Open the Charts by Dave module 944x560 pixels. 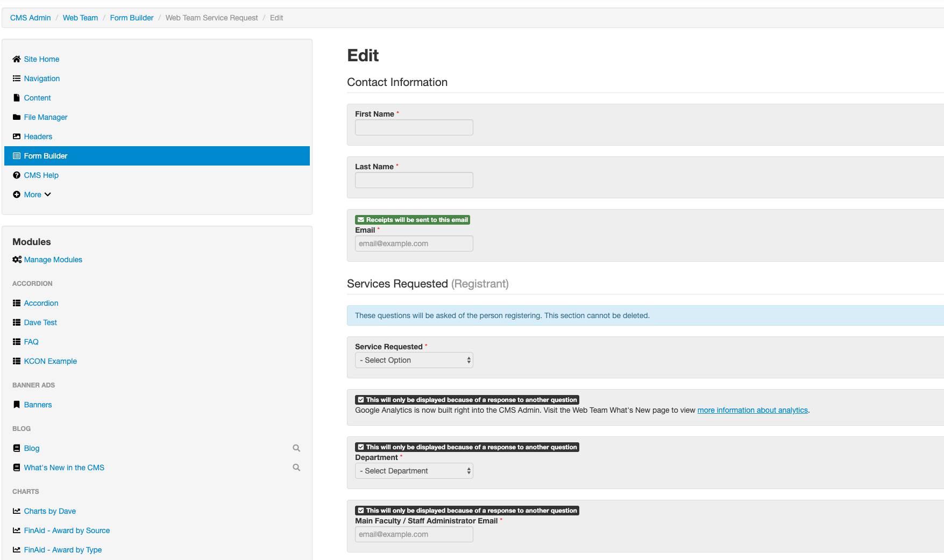coord(49,511)
